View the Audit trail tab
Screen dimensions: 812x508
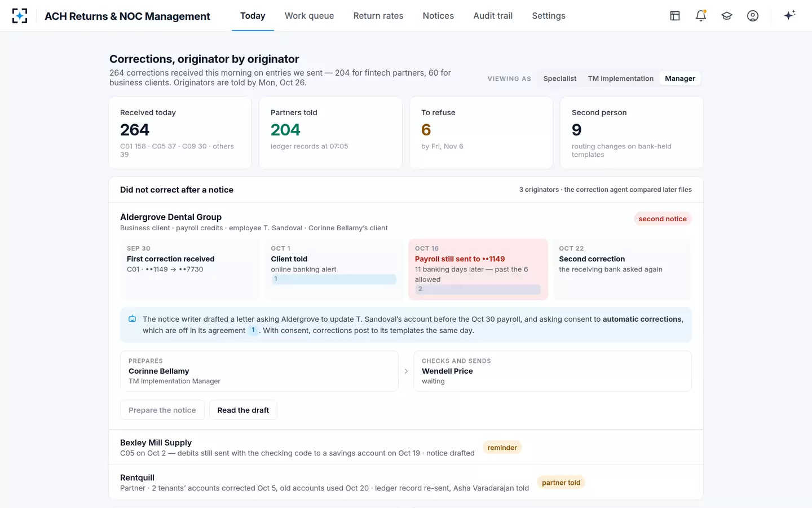[x=493, y=16]
